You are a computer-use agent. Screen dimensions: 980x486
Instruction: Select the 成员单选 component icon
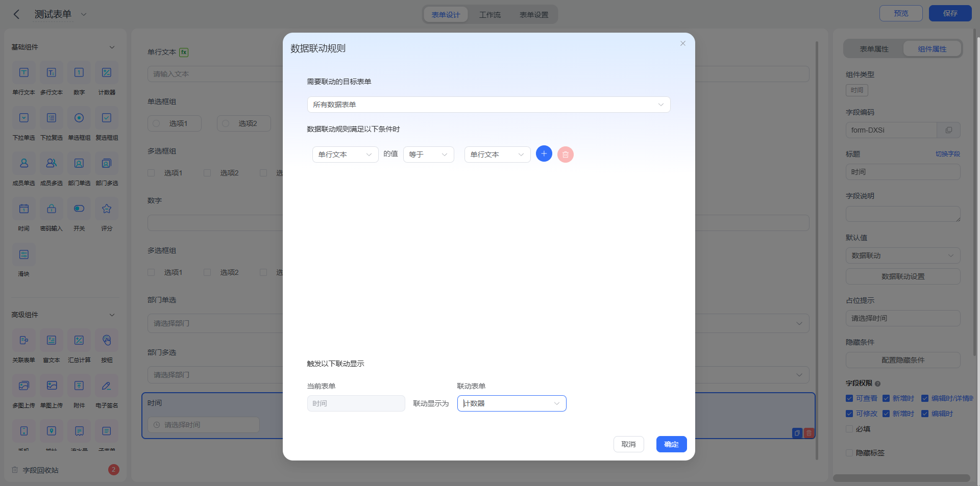coord(24,164)
